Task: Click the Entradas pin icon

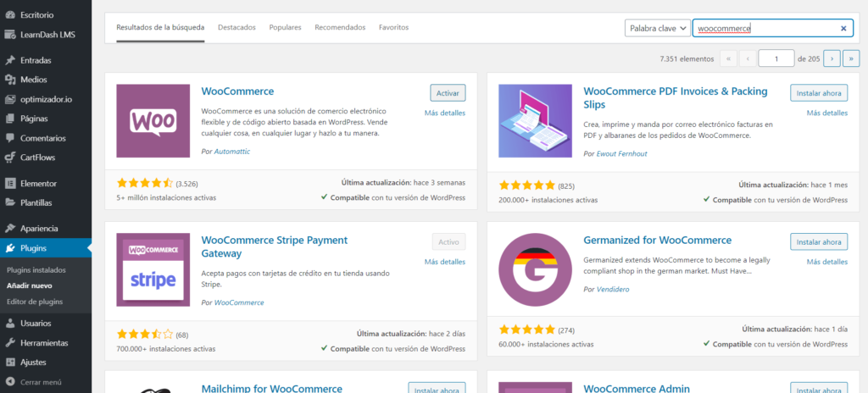Action: click(9, 60)
